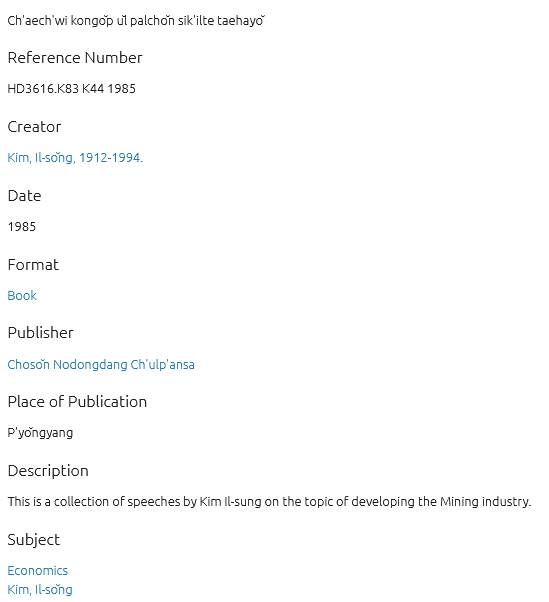Open the Kim, Il-sŏng, 1912-1994 creator link
Screen dimensions: 549x602
pyautogui.click(x=75, y=158)
